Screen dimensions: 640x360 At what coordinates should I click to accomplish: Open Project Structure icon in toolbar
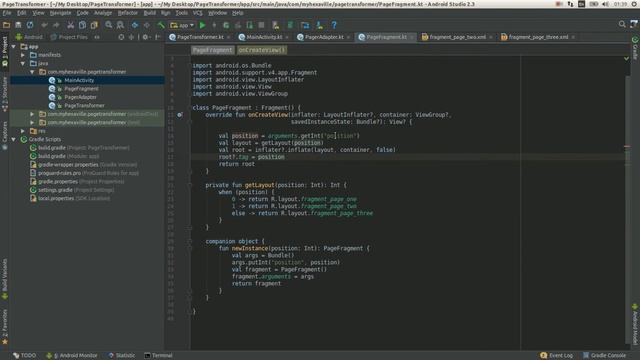pos(305,25)
